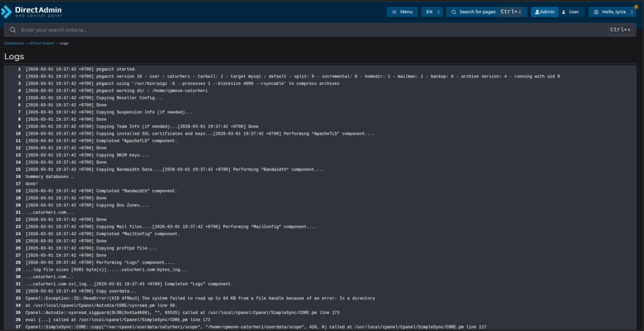Viewport: 644px width, 331px height.
Task: Click the magnifier icon in Search for pages
Action: [453, 12]
